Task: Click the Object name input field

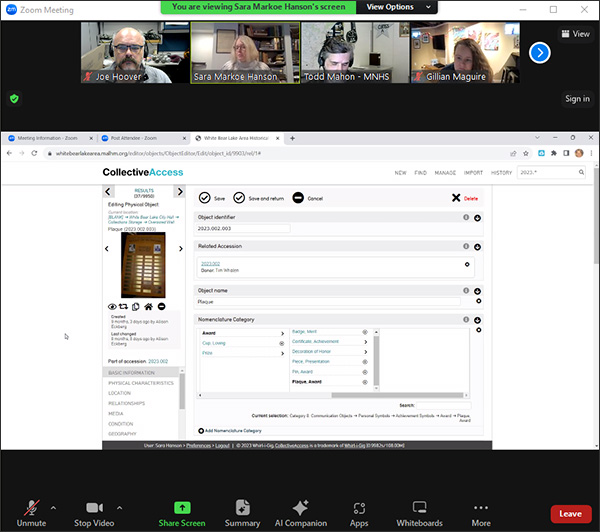Action: [328, 300]
